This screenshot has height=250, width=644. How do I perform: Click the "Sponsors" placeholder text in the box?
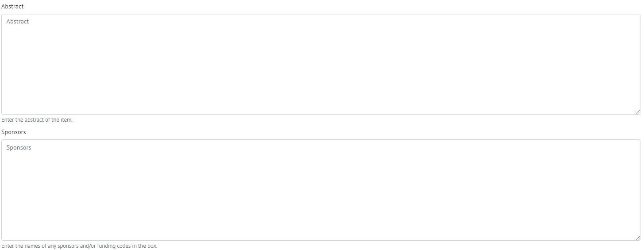click(x=19, y=148)
